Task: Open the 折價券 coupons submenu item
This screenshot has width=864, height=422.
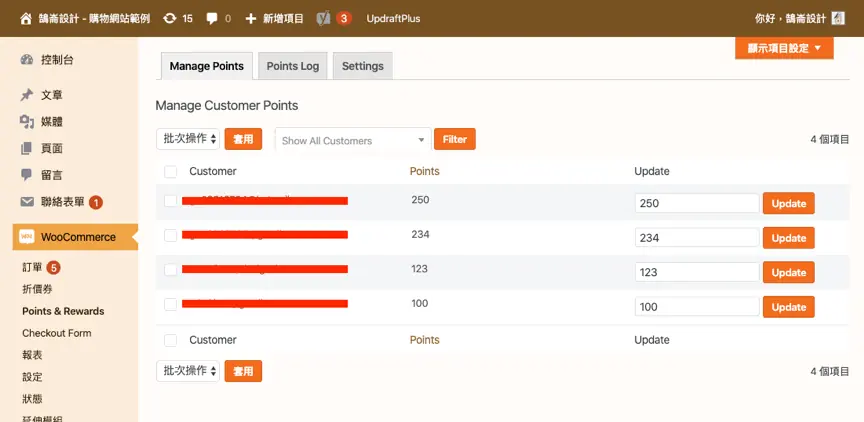Action: click(x=37, y=289)
